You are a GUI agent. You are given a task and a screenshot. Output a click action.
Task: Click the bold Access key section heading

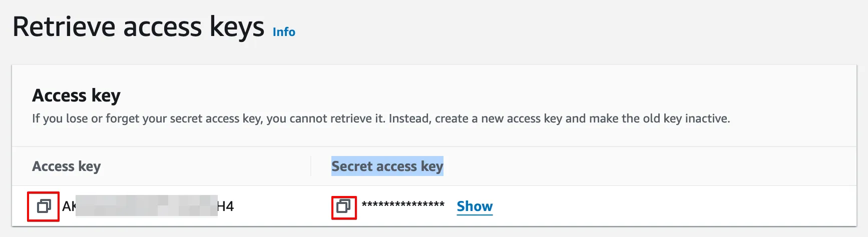(76, 95)
